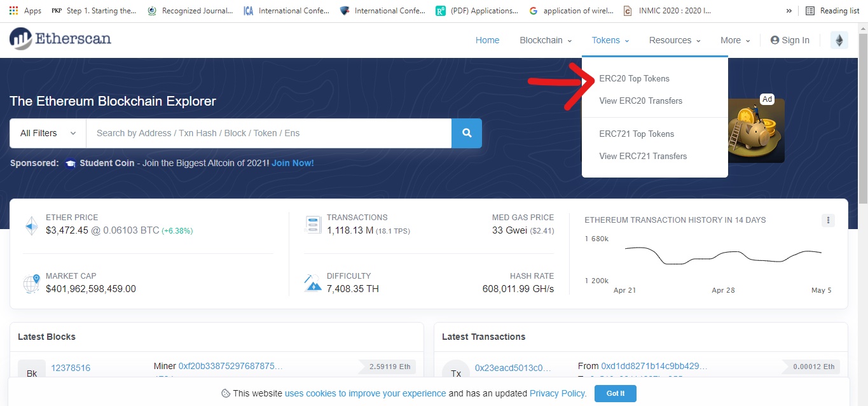Click the Difficulty gauge icon
868x406 pixels.
(313, 283)
